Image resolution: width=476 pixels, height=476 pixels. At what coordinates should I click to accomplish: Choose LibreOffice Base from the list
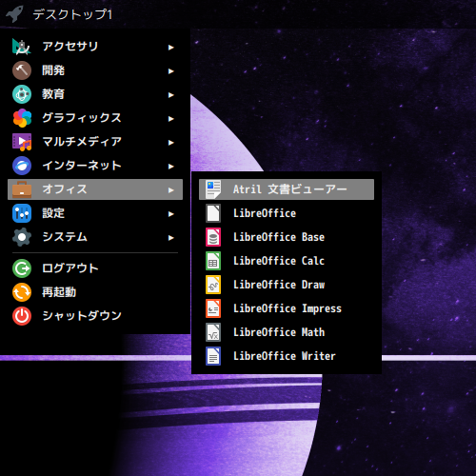coord(287,237)
